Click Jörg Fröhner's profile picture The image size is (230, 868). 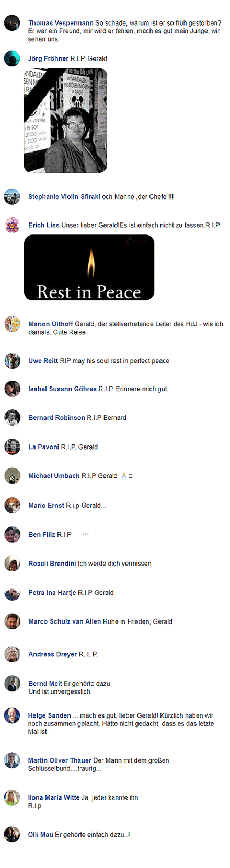click(12, 58)
